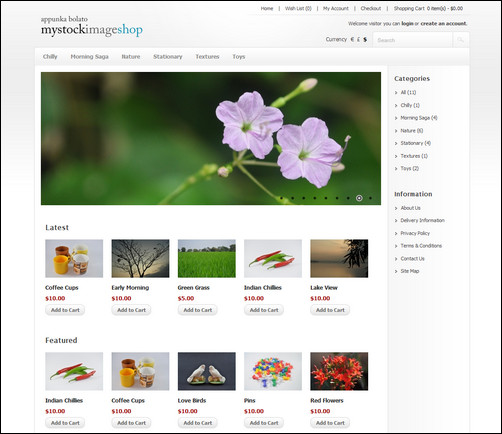502x434 pixels.
Task: Add Red Flowers to cart
Action: pos(330,423)
